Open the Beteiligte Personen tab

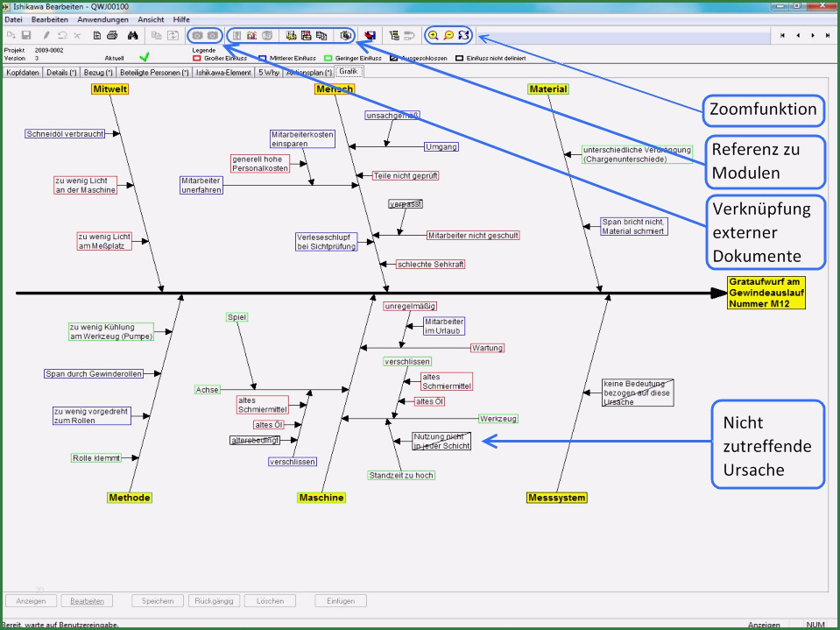[x=154, y=73]
